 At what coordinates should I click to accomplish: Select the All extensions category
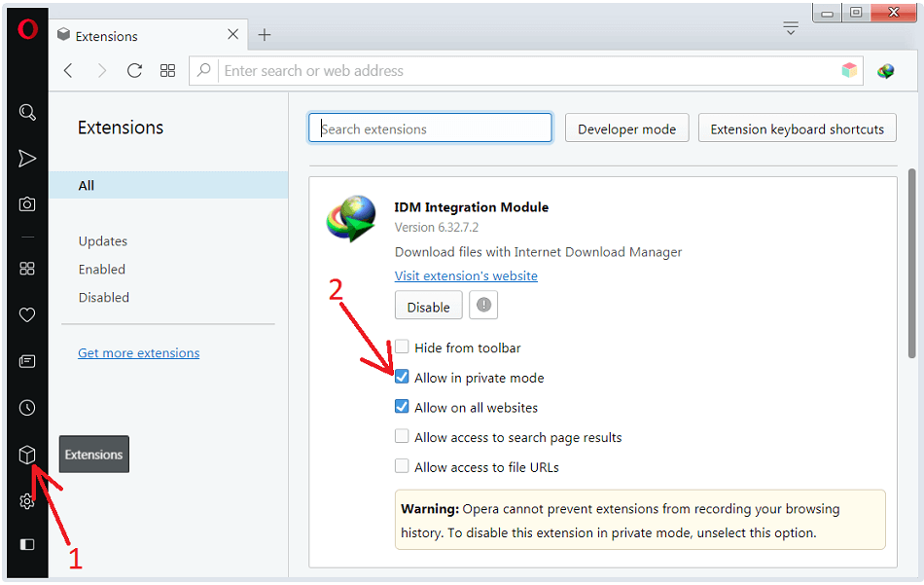pyautogui.click(x=168, y=185)
